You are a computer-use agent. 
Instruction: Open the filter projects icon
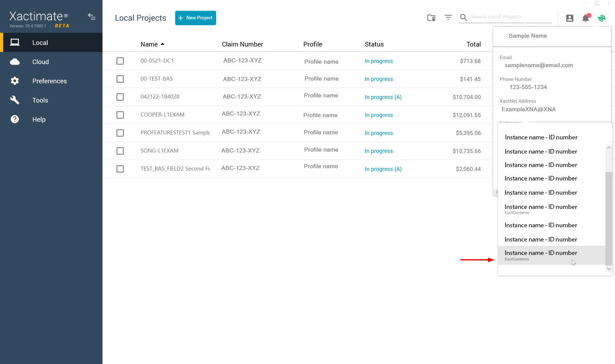pyautogui.click(x=448, y=17)
